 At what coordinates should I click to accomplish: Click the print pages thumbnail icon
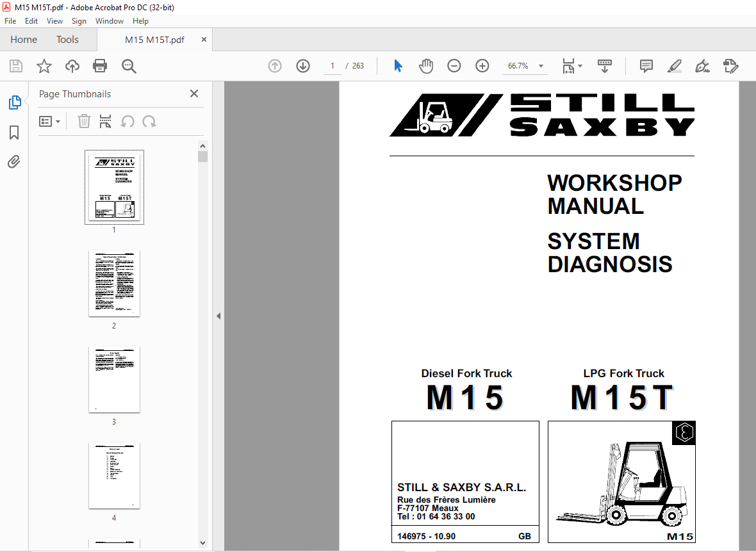pos(105,121)
